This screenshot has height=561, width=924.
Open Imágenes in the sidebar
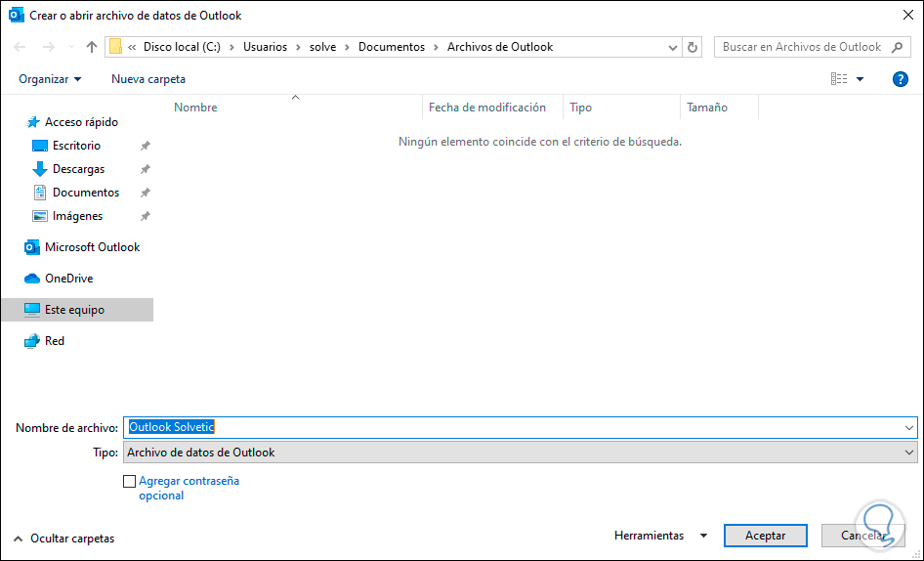tap(77, 217)
